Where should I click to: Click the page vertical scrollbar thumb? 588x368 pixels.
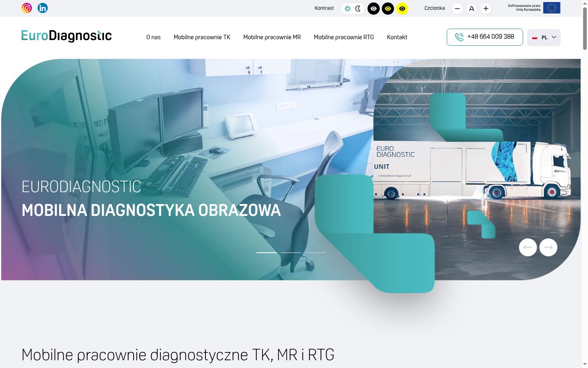tap(585, 28)
